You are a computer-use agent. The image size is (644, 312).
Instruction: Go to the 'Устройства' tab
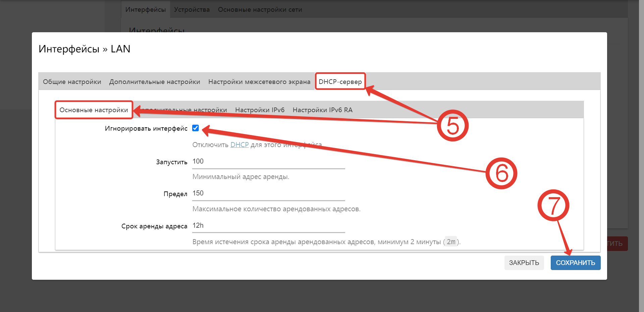pyautogui.click(x=192, y=9)
